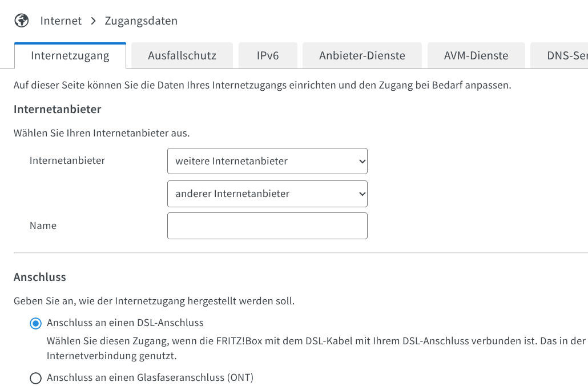Click the 'Anschluss an einen DSL-Anschluss' label
The image size is (588, 386).
coord(125,323)
